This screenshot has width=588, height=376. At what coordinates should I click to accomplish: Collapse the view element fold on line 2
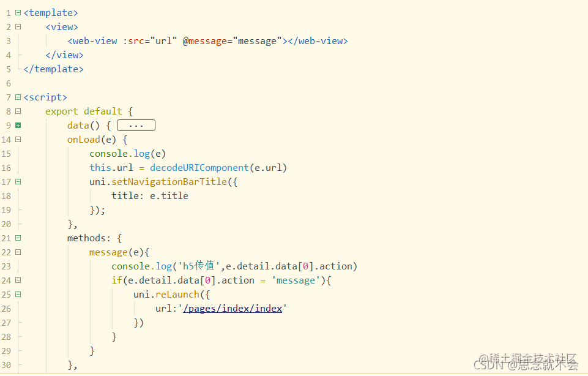click(x=17, y=26)
